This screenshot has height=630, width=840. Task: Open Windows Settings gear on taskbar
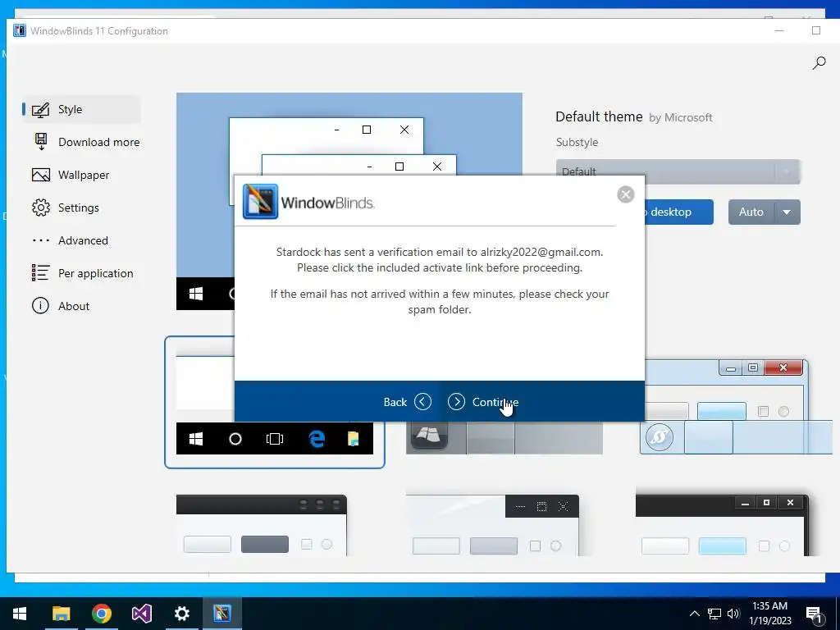(181, 614)
